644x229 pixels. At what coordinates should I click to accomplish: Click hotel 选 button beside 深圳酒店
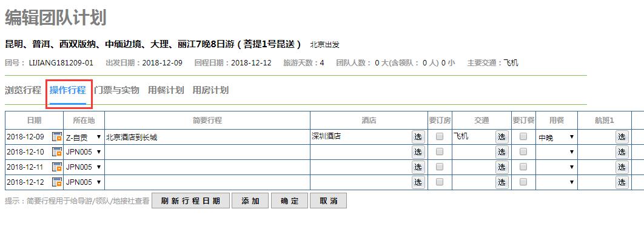click(418, 137)
